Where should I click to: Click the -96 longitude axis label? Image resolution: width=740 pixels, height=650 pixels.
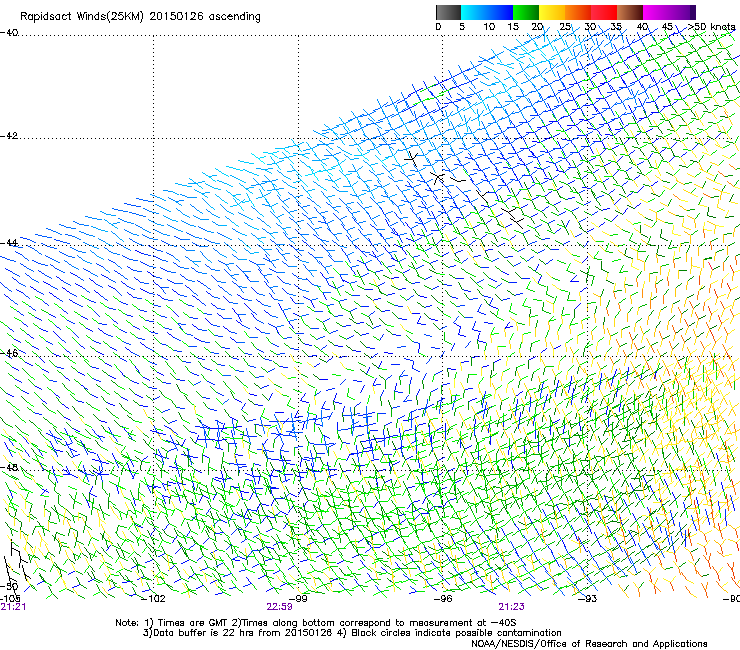(443, 599)
